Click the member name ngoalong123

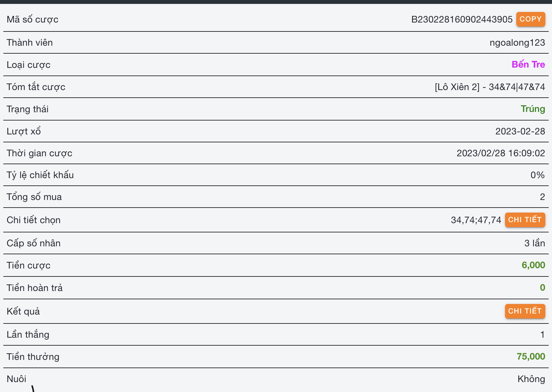pyautogui.click(x=517, y=43)
